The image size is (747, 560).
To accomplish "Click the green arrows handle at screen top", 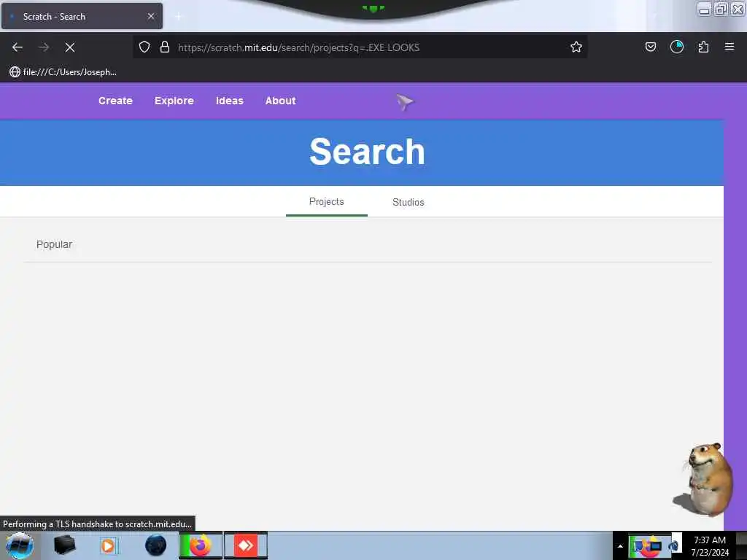I will tap(373, 8).
